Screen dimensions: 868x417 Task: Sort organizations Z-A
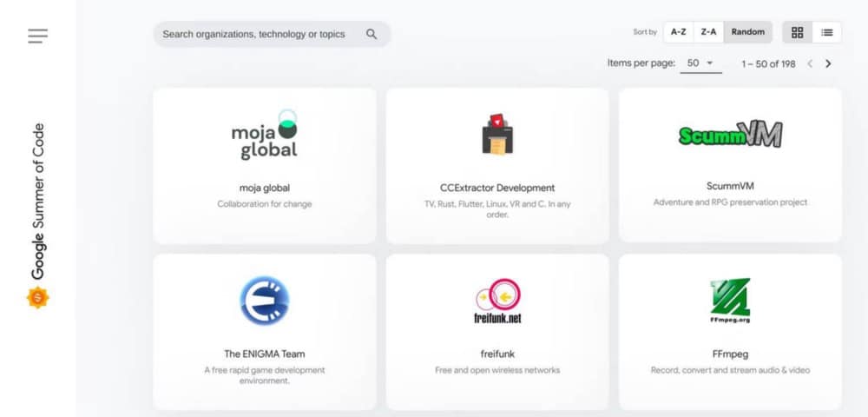tap(708, 32)
